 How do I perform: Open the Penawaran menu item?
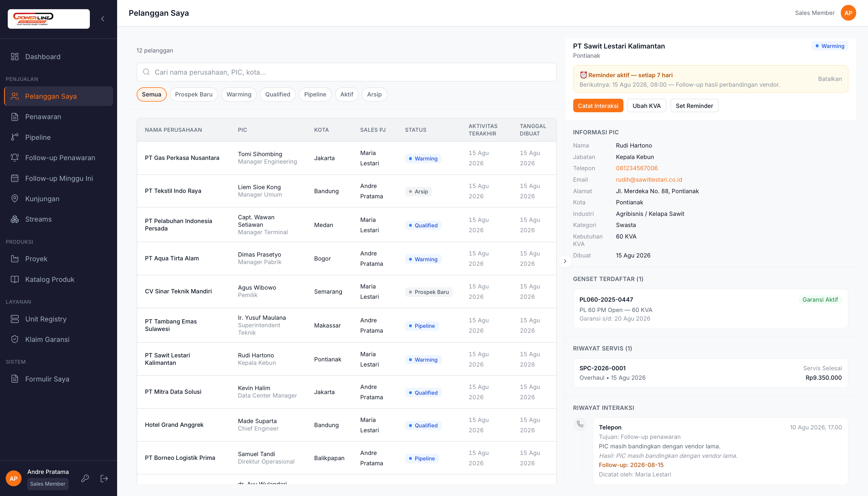click(x=59, y=117)
